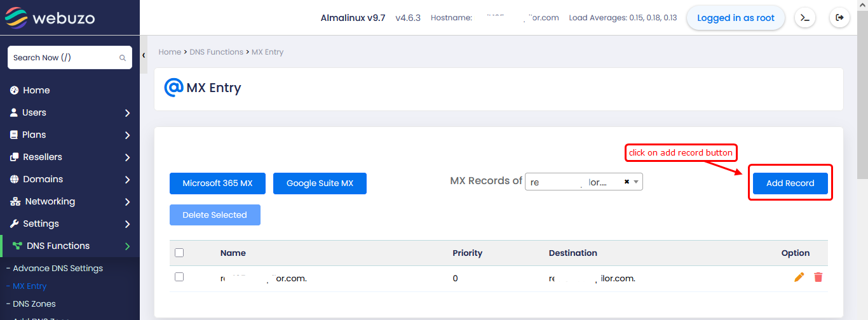Expand the Networking sidebar menu

point(70,201)
